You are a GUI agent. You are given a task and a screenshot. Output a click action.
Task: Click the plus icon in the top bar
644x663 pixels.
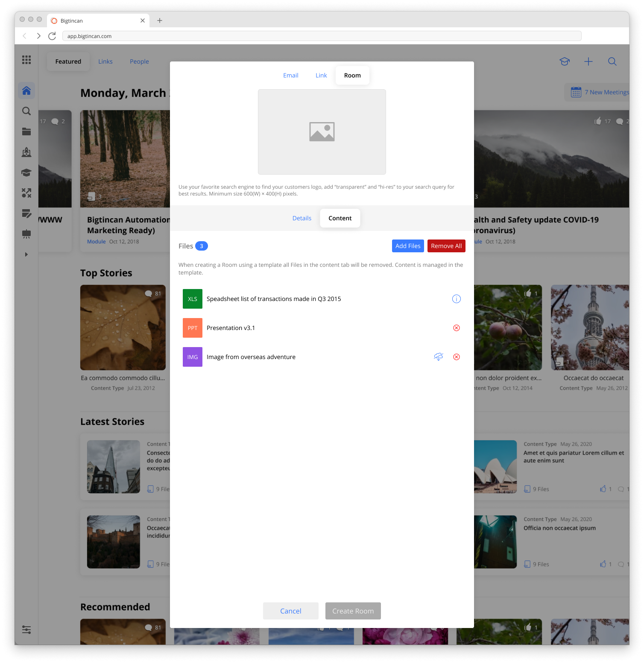588,61
